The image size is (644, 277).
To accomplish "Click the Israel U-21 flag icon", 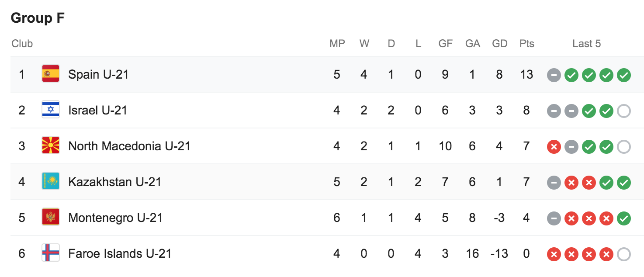I will (x=51, y=110).
